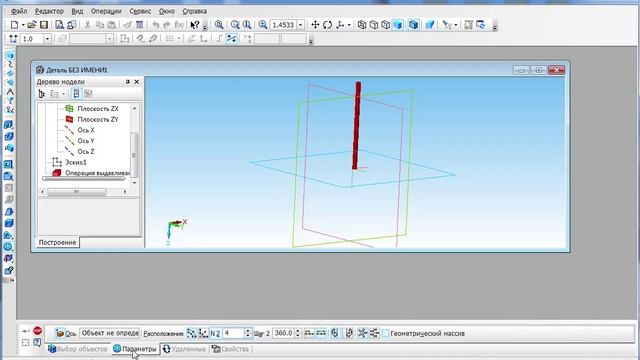Viewport: 640px width, 360px height.
Task: Save the document with the floppy disk icon
Action: tap(43, 25)
